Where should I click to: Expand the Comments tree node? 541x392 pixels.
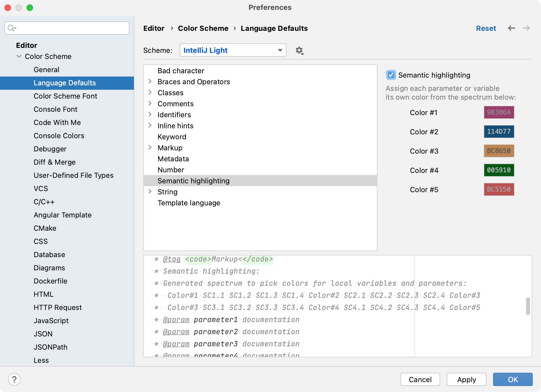tap(150, 104)
